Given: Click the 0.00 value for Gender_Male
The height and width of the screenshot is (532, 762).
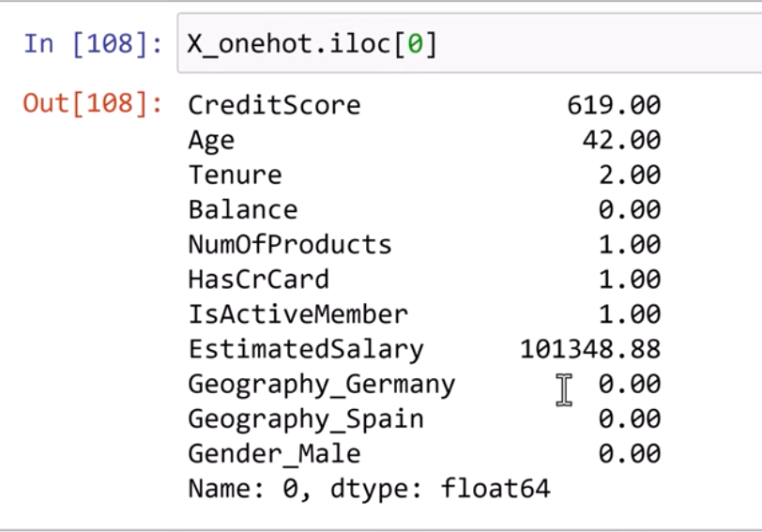Looking at the screenshot, I should [629, 454].
